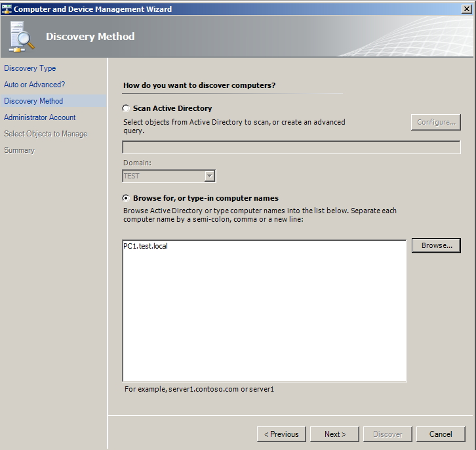Click Select Objects to Manage step
Image resolution: width=476 pixels, height=450 pixels.
45,134
